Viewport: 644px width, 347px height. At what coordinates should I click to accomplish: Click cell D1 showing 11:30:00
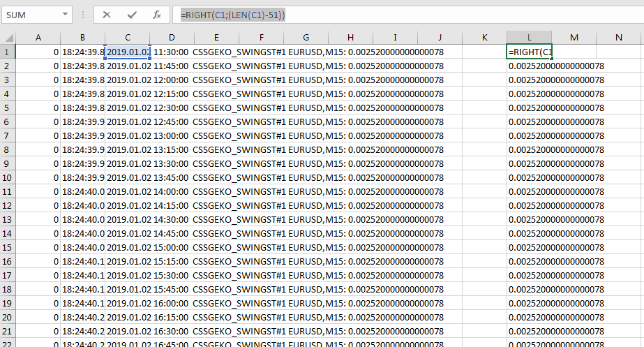[x=172, y=52]
